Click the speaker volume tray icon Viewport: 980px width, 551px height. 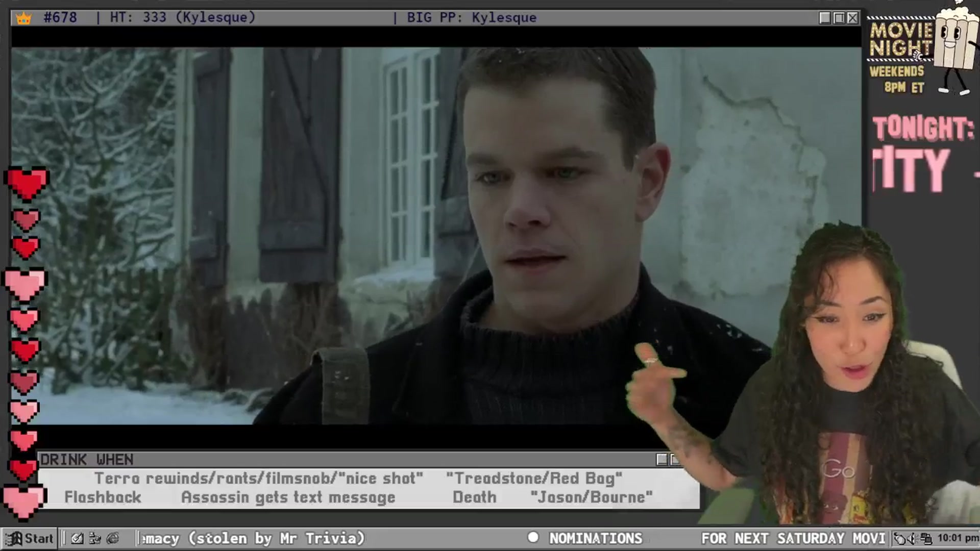click(x=913, y=538)
